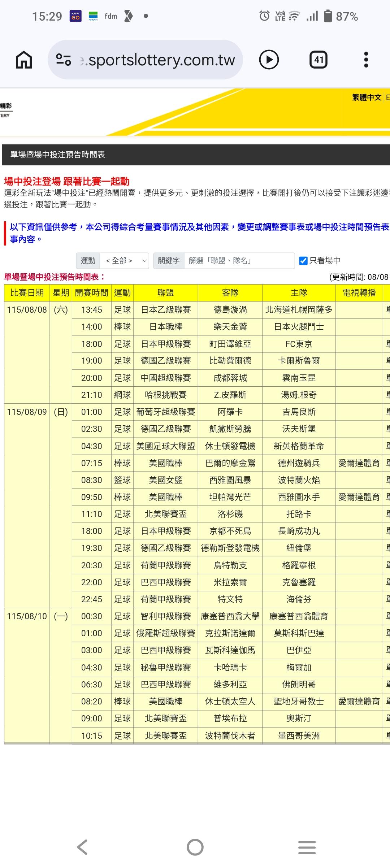Image resolution: width=390 pixels, height=868 pixels.
Task: Click the 主隊 column header
Action: pyautogui.click(x=299, y=293)
